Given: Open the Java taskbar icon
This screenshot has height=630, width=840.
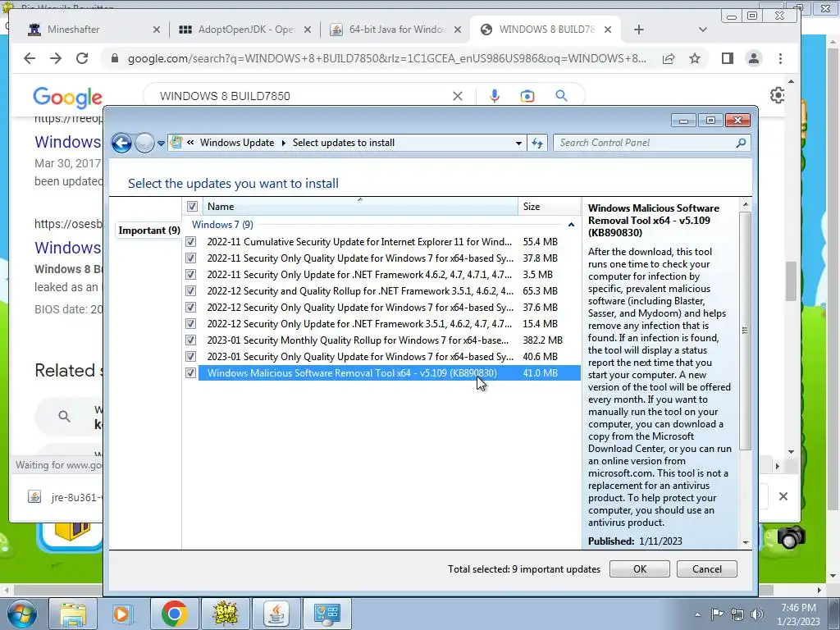Looking at the screenshot, I should 276,614.
